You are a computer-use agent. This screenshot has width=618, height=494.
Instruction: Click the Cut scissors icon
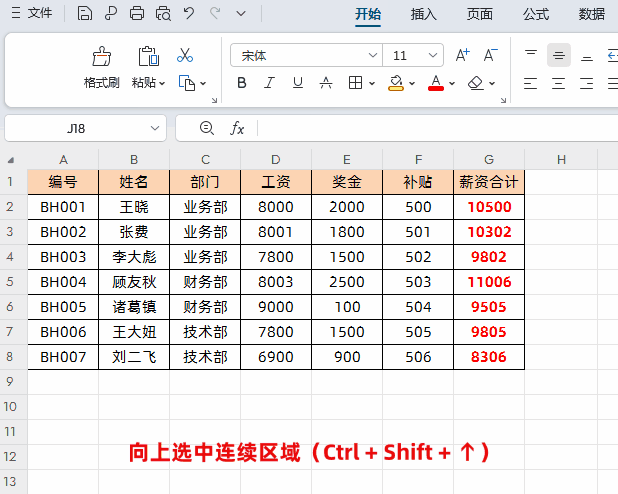[185, 55]
